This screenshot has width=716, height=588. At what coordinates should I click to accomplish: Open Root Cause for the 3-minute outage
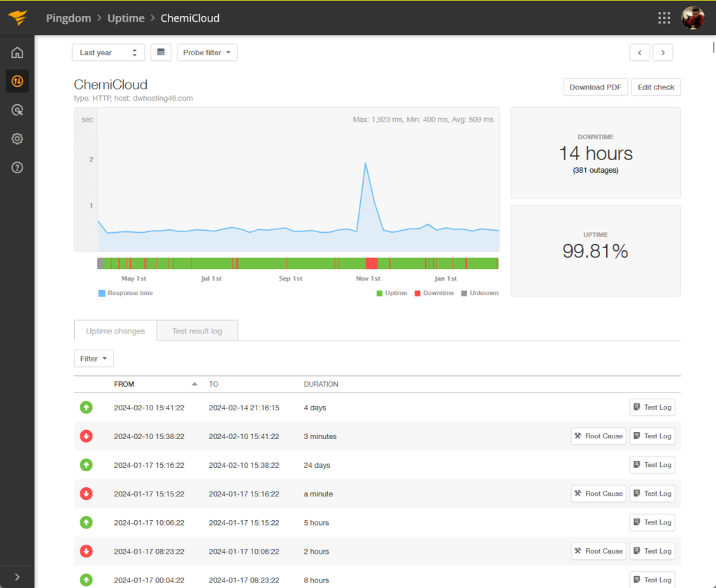pyautogui.click(x=598, y=436)
